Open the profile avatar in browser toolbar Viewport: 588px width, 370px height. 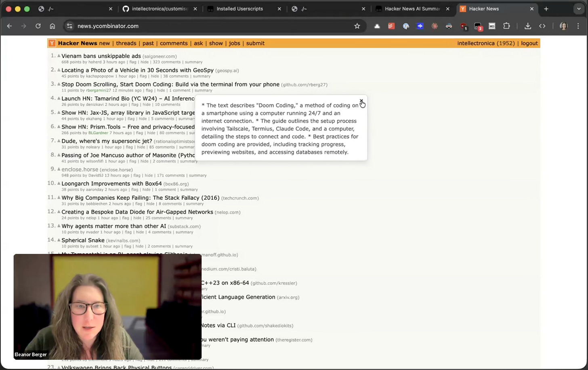point(563,26)
